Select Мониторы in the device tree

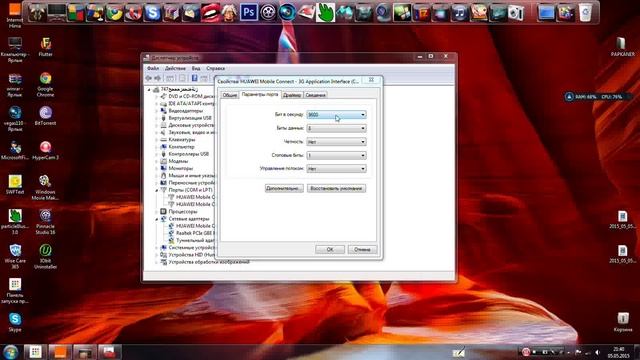coord(180,168)
